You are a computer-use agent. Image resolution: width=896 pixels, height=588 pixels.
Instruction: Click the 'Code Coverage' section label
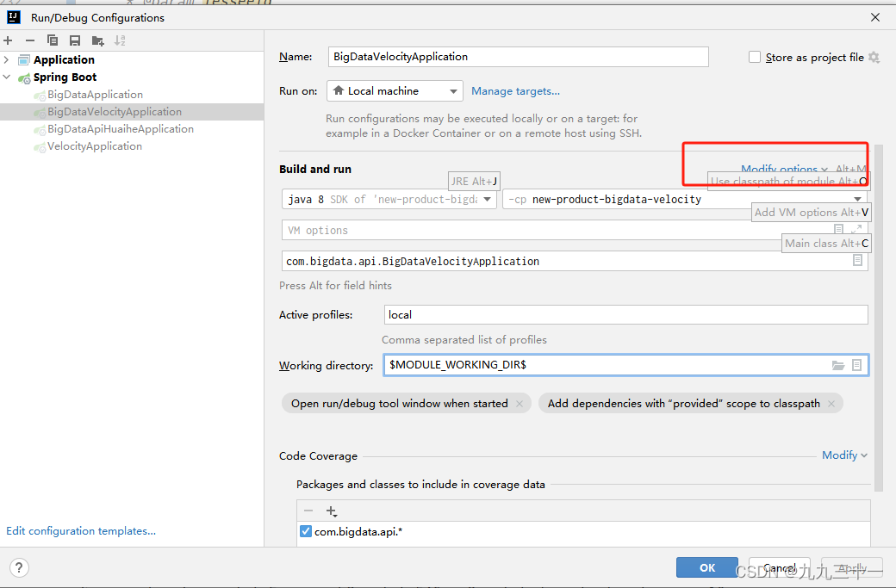318,455
